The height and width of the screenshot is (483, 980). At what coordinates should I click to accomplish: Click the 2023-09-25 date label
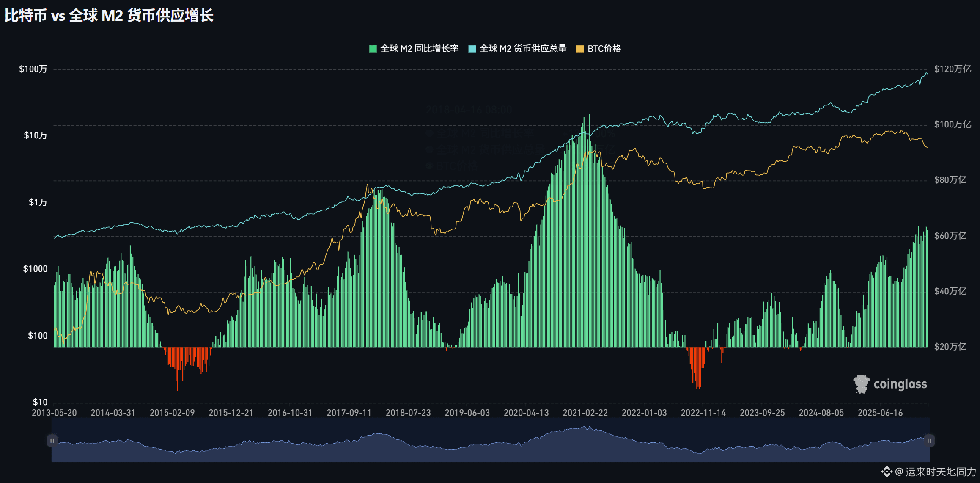click(762, 413)
